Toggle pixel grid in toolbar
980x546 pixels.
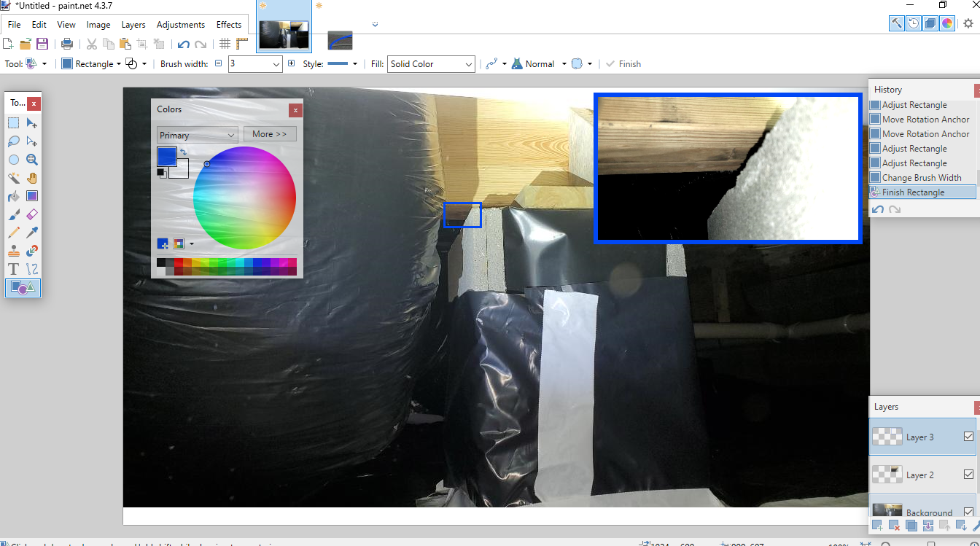tap(225, 44)
